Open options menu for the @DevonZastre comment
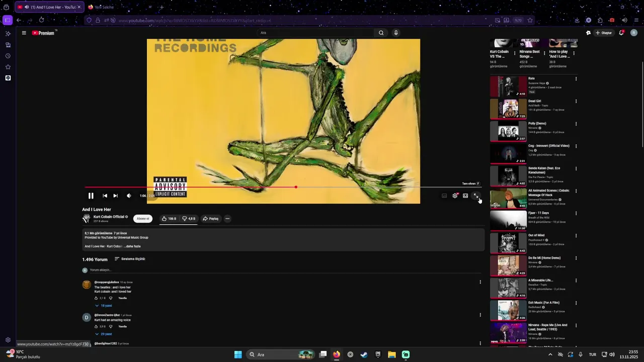644x362 pixels. 480,315
